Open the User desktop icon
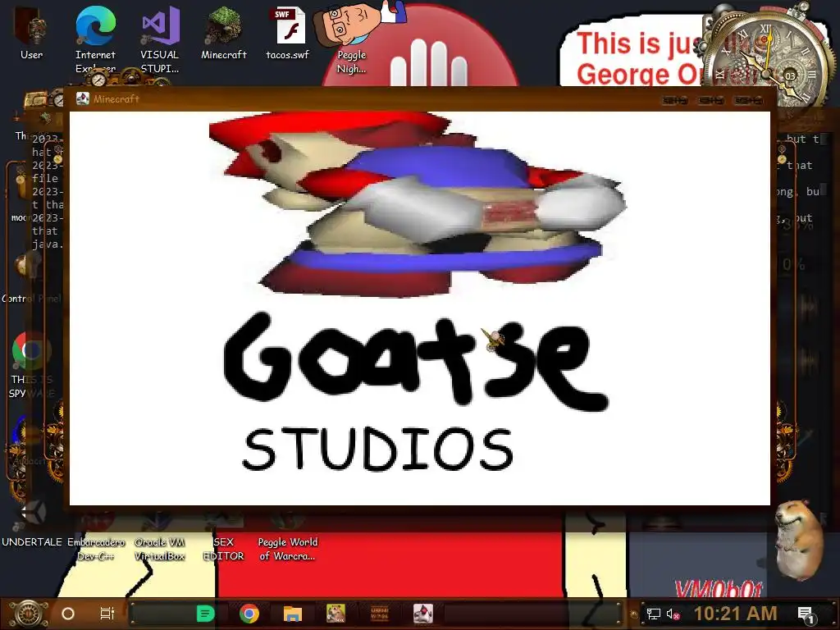840x630 pixels. [x=31, y=34]
